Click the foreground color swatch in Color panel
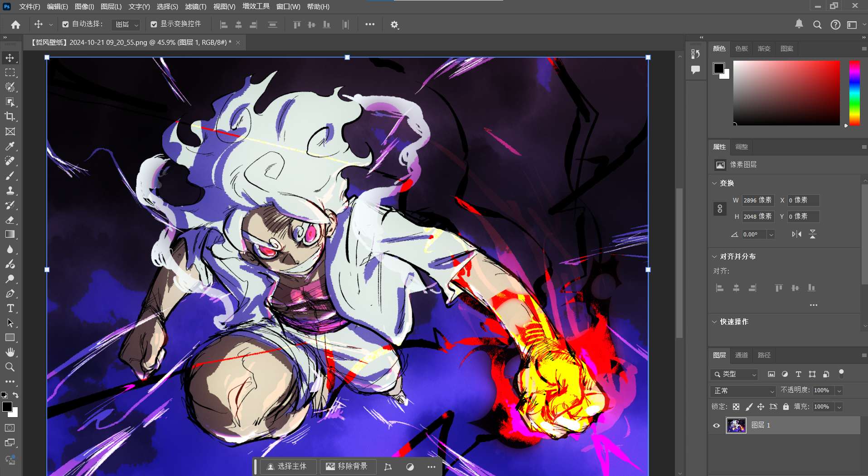This screenshot has height=476, width=868. [x=719, y=68]
